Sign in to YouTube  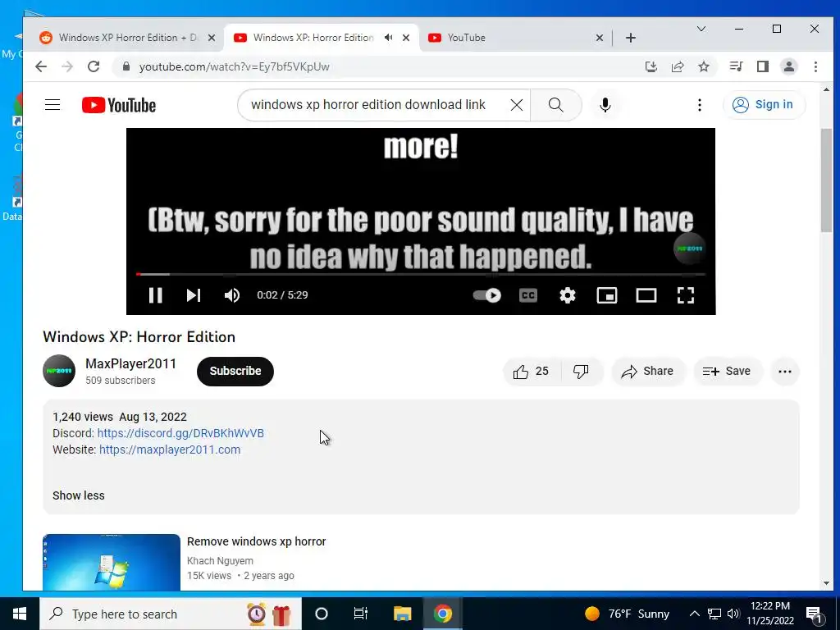(x=764, y=104)
